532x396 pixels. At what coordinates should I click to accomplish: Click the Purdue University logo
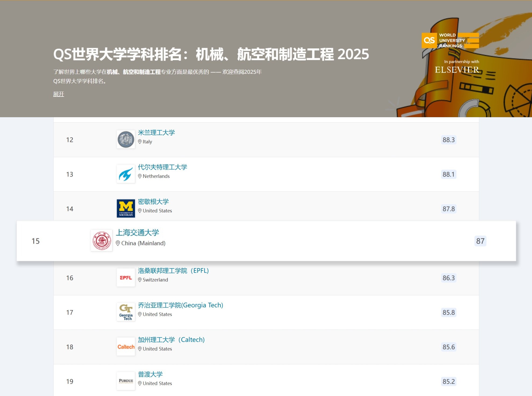(x=126, y=380)
